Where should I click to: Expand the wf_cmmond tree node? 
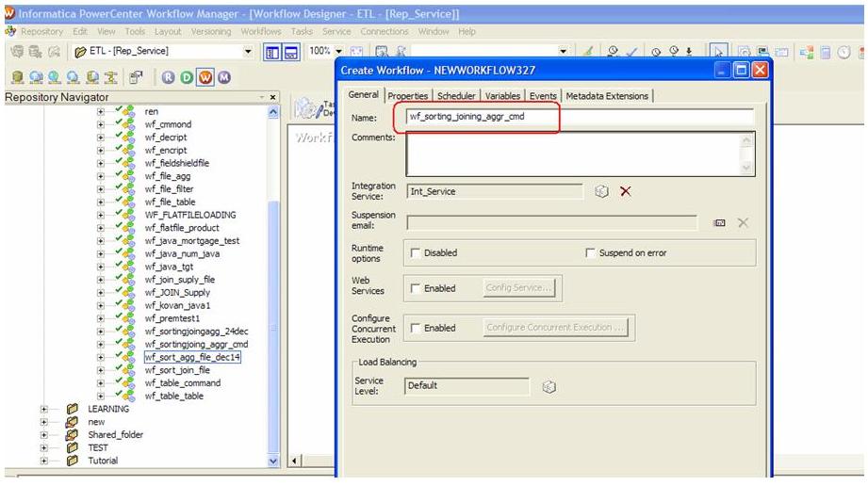pyautogui.click(x=100, y=124)
